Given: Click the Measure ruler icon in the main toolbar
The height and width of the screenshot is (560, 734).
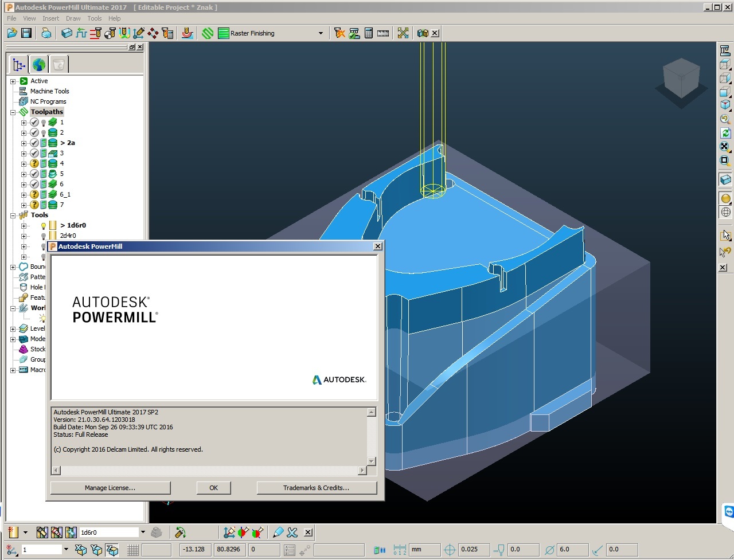Looking at the screenshot, I should click(x=383, y=33).
